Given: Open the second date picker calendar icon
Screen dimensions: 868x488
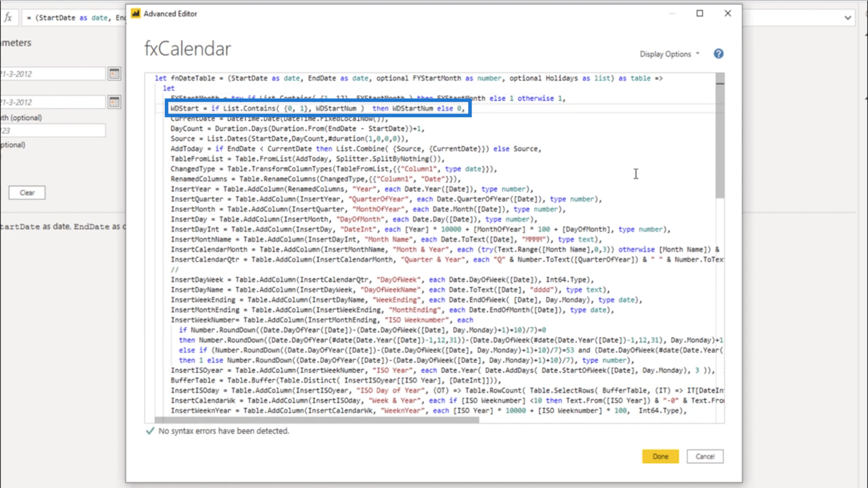Looking at the screenshot, I should (x=114, y=102).
